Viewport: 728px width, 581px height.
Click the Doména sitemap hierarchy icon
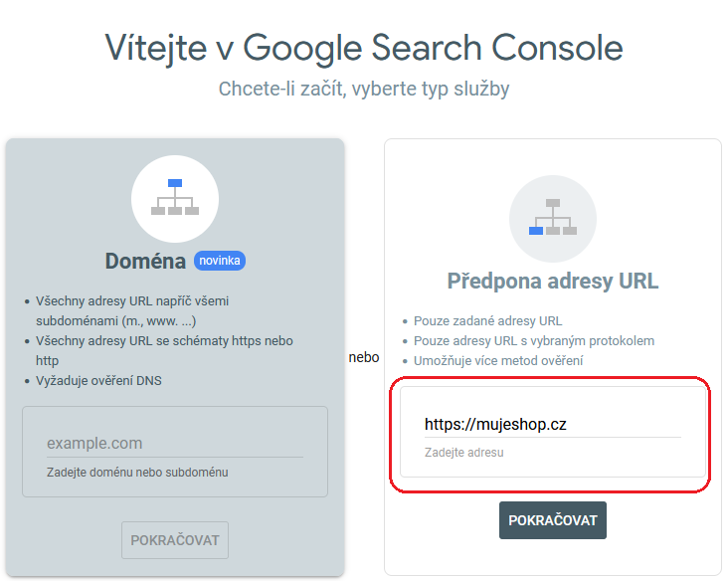click(x=175, y=198)
